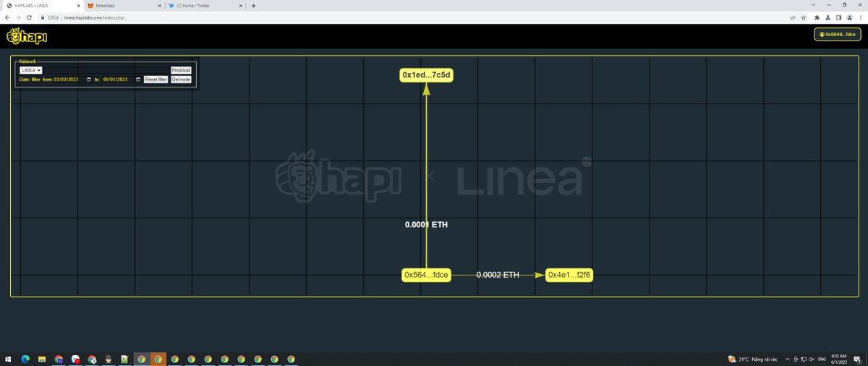Image resolution: width=868 pixels, height=366 pixels.
Task: Show hidden system tray icons
Action: click(x=788, y=359)
